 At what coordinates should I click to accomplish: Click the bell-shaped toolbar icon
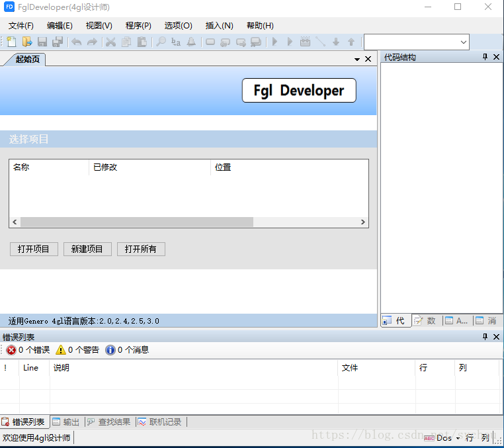pyautogui.click(x=191, y=42)
